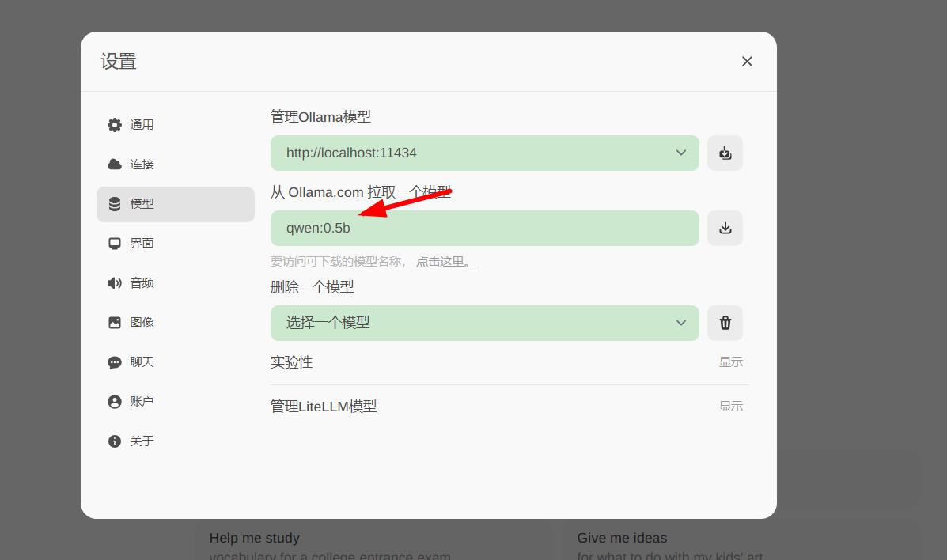The image size is (947, 560).
Task: Focus the model name field containing qwen:0.5b
Action: click(x=484, y=228)
